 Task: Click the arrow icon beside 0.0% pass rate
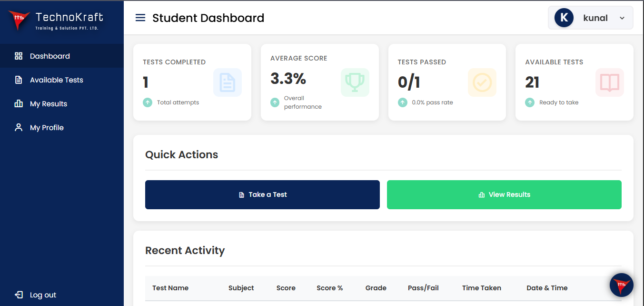pyautogui.click(x=402, y=102)
